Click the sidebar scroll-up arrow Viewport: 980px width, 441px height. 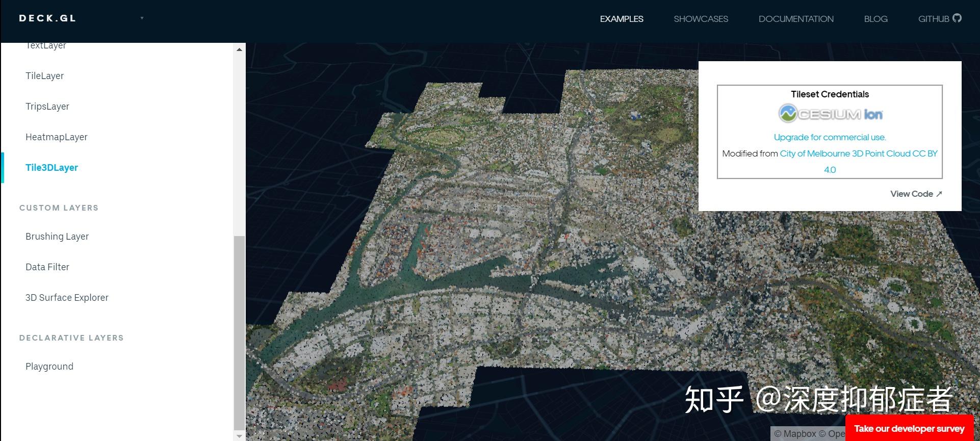tap(239, 49)
